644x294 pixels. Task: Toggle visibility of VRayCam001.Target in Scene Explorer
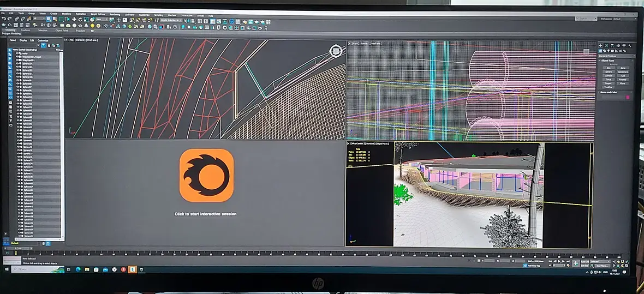tap(17, 56)
